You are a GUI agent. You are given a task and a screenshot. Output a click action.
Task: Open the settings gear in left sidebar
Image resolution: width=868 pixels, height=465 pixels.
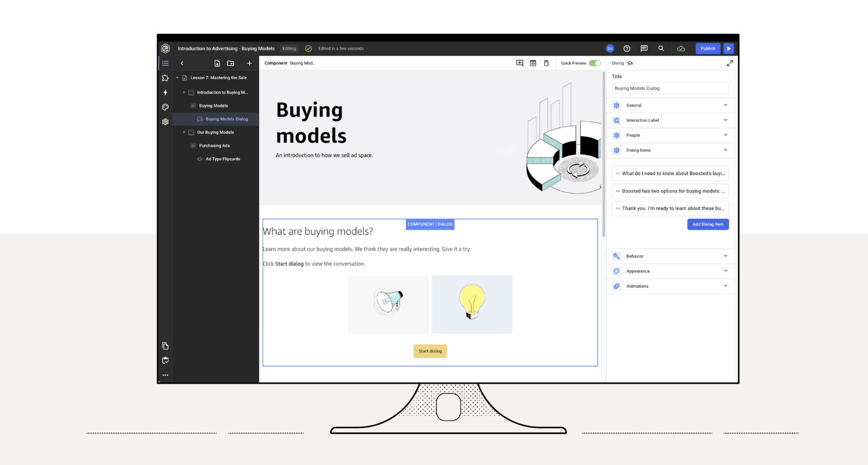(x=165, y=122)
